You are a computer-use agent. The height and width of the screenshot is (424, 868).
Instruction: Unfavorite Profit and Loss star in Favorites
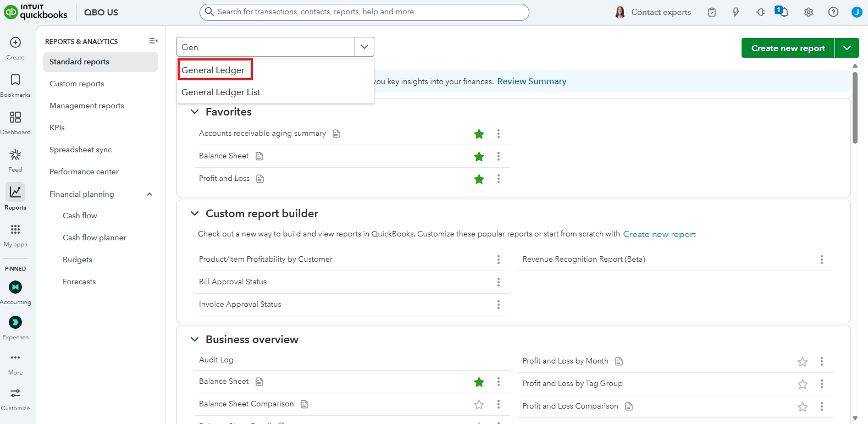479,179
